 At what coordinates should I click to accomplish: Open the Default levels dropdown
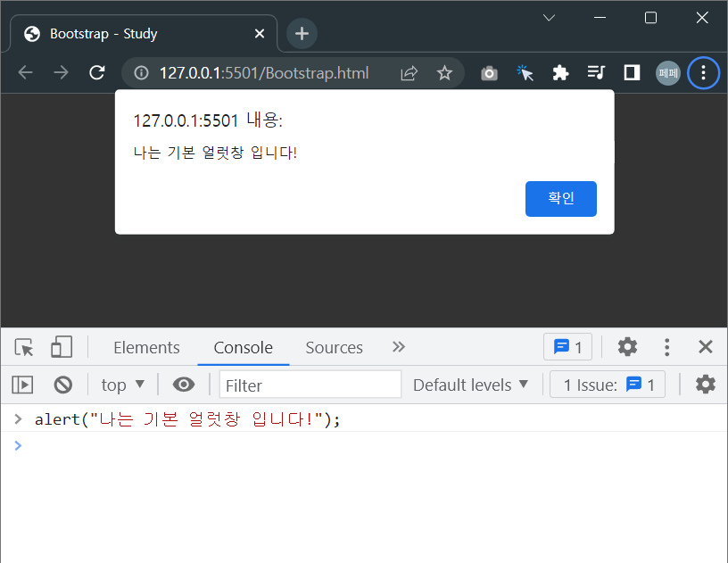(470, 384)
